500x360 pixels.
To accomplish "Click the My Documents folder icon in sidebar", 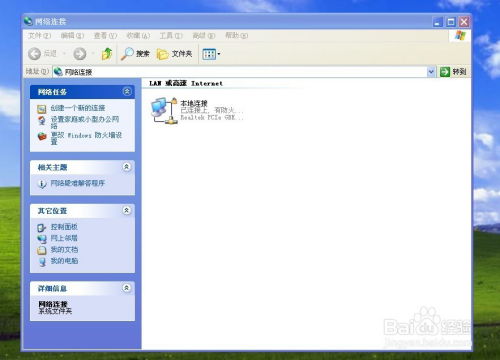I will pos(42,250).
